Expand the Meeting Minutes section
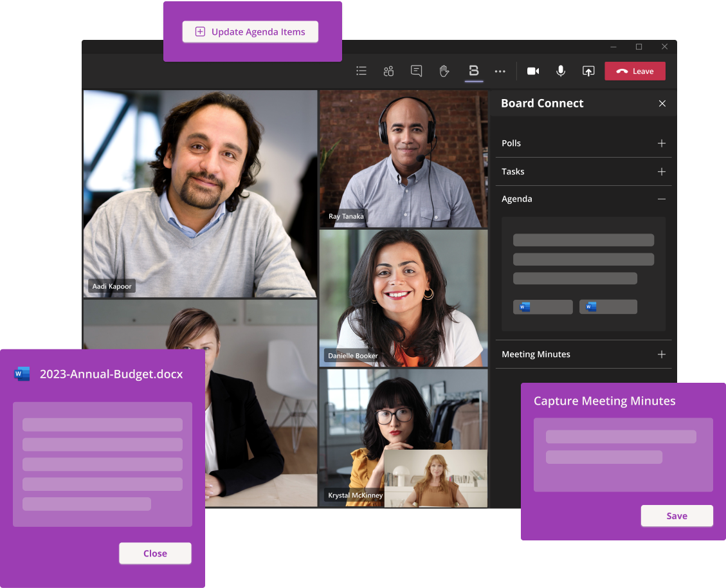 click(661, 354)
